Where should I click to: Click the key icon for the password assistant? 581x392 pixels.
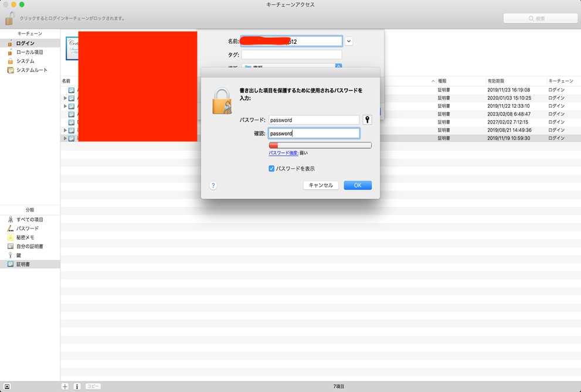pyautogui.click(x=367, y=120)
